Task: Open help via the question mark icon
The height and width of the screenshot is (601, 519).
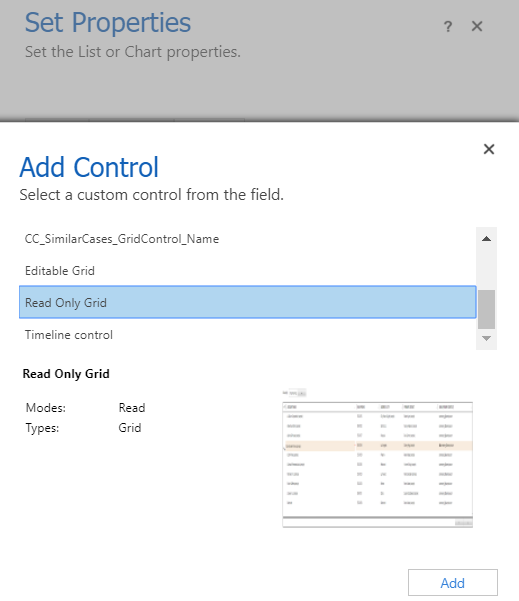Action: tap(448, 26)
